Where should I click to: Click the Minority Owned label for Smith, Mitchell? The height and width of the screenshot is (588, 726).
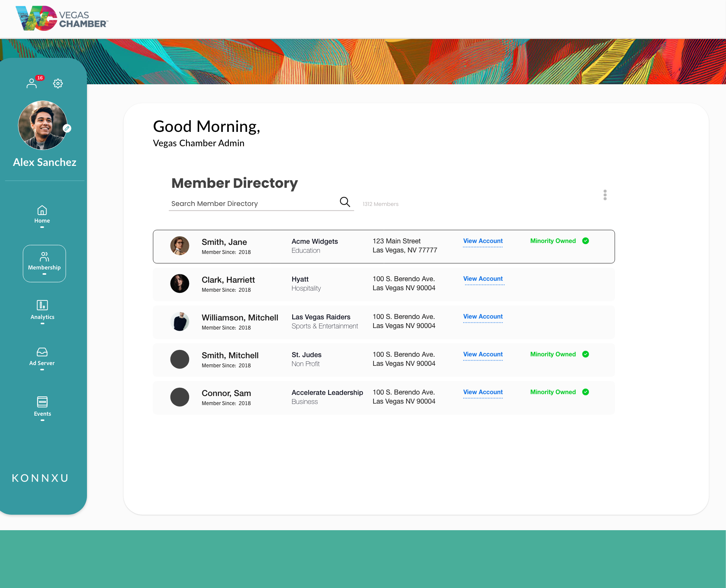point(553,354)
